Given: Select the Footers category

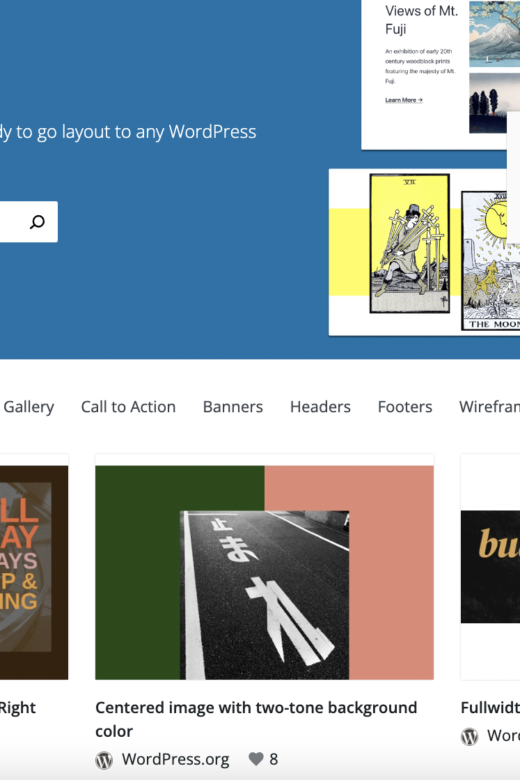Looking at the screenshot, I should [405, 406].
